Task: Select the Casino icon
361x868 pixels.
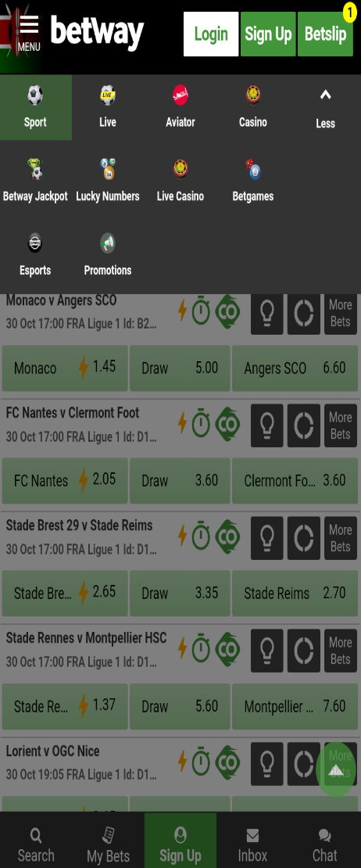Action: (252, 95)
